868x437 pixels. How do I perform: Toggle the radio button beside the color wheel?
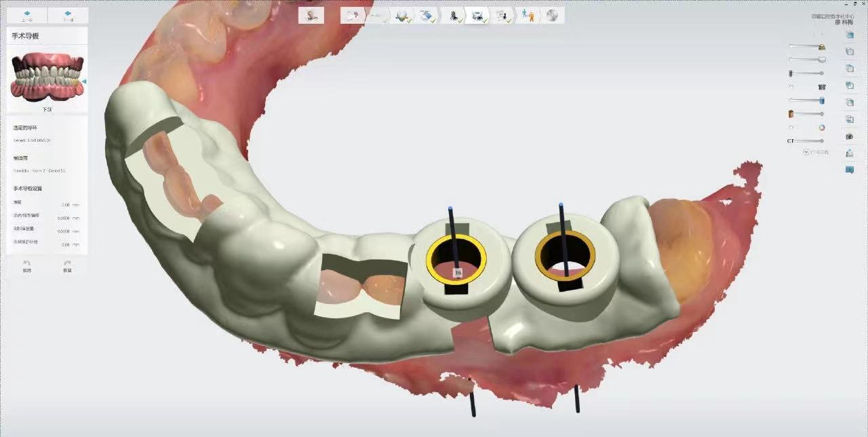point(791,128)
